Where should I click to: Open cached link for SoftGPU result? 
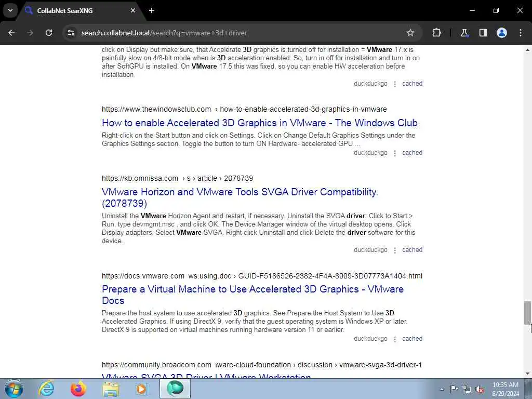[x=412, y=84]
